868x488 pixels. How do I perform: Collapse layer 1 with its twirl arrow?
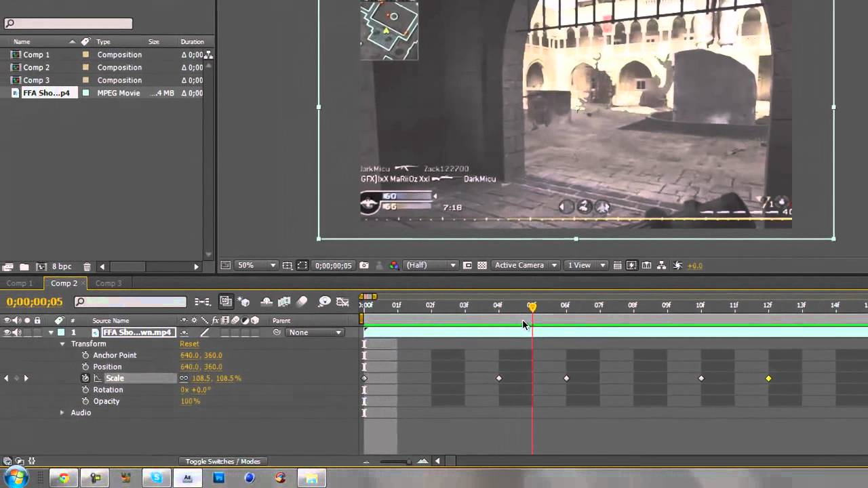pos(51,333)
